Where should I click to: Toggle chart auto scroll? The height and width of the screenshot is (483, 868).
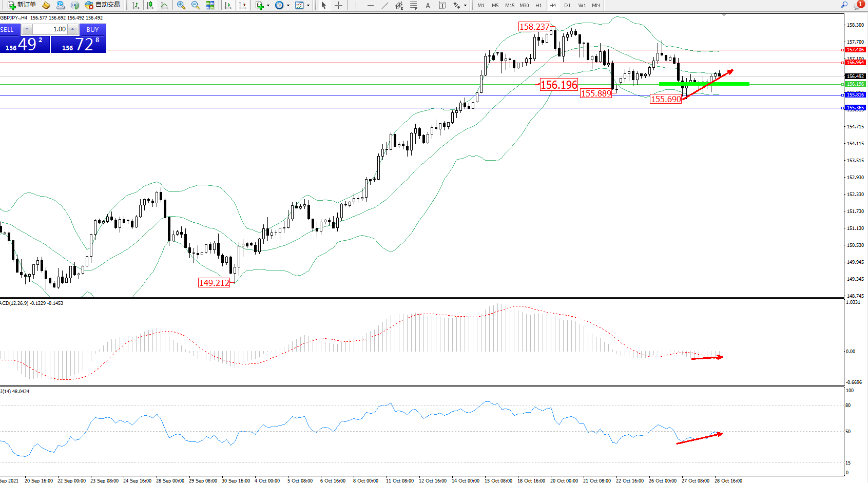click(x=228, y=5)
